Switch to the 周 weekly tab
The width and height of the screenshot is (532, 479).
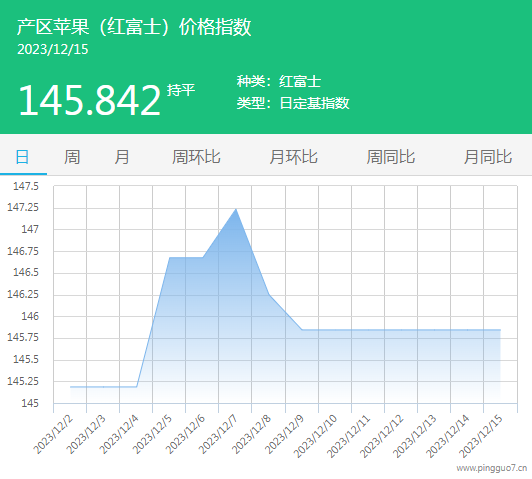coord(72,157)
